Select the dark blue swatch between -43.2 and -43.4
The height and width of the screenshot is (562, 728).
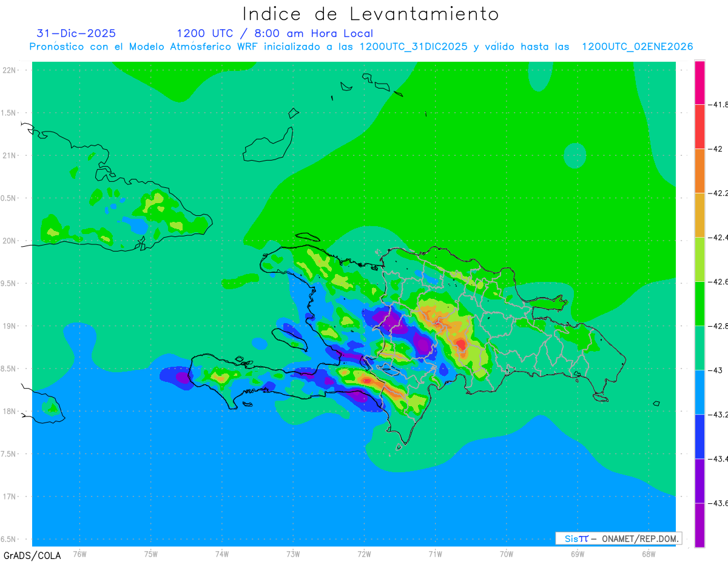[x=699, y=436]
